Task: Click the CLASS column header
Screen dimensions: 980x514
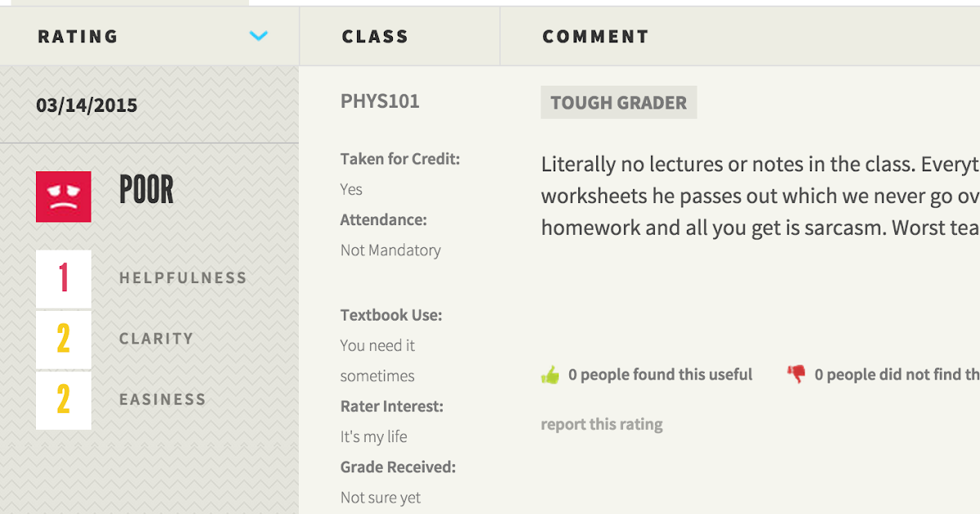Action: [x=375, y=37]
